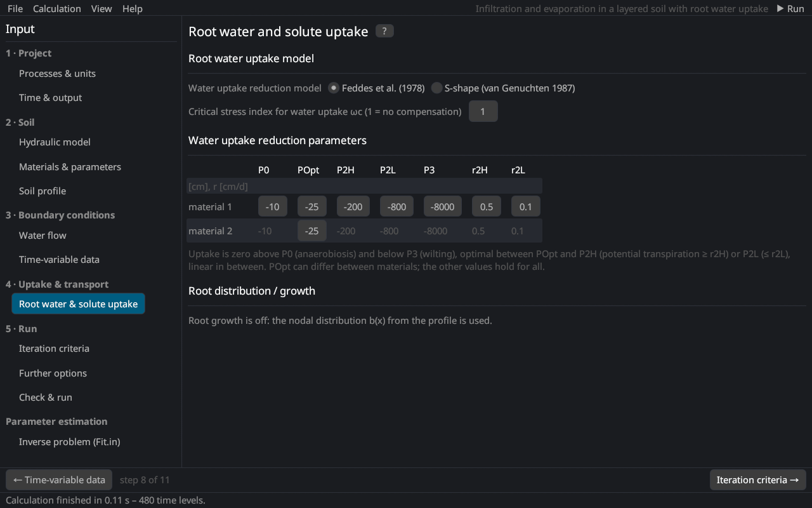812x508 pixels.
Task: Click the 'step 8 of 11' text
Action: point(145,480)
